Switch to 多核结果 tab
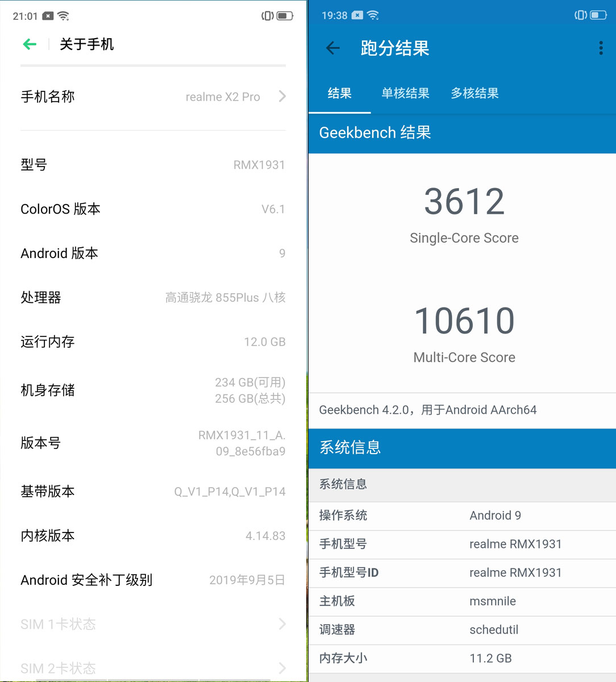Screen dimensions: 616x682 coord(475,93)
